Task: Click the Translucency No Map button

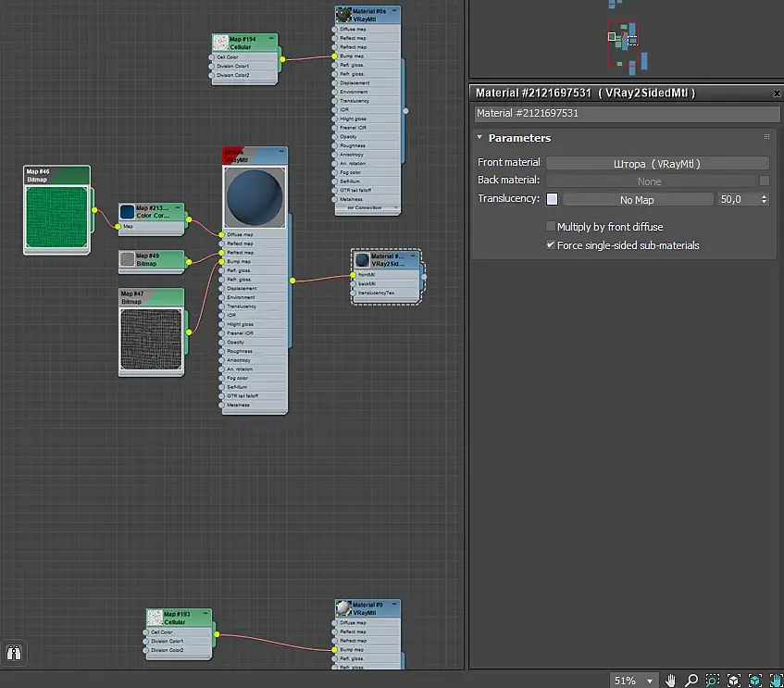Action: click(x=637, y=199)
